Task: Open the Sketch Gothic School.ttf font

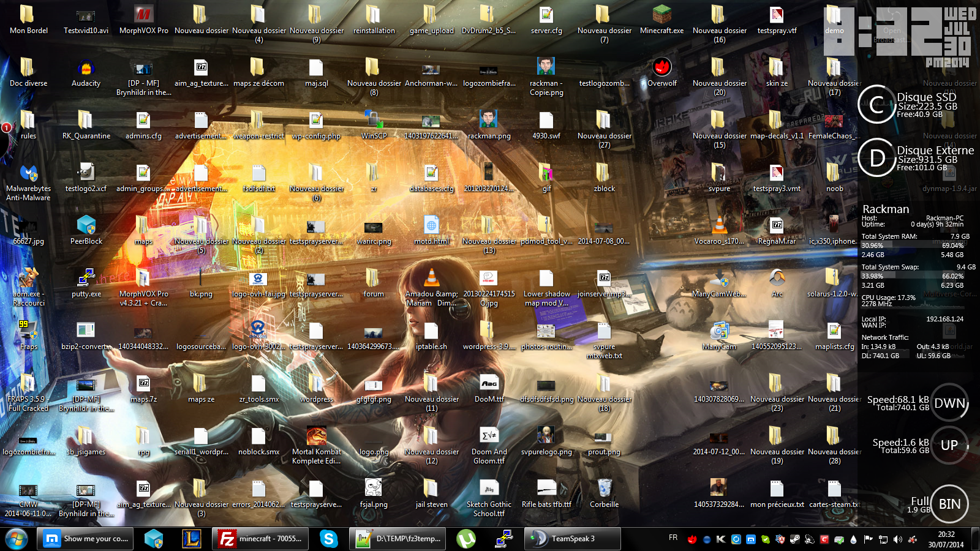Action: pos(489,498)
